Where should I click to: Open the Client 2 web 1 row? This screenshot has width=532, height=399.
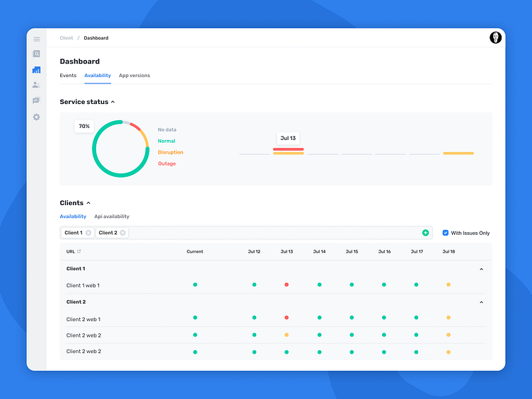(x=276, y=318)
